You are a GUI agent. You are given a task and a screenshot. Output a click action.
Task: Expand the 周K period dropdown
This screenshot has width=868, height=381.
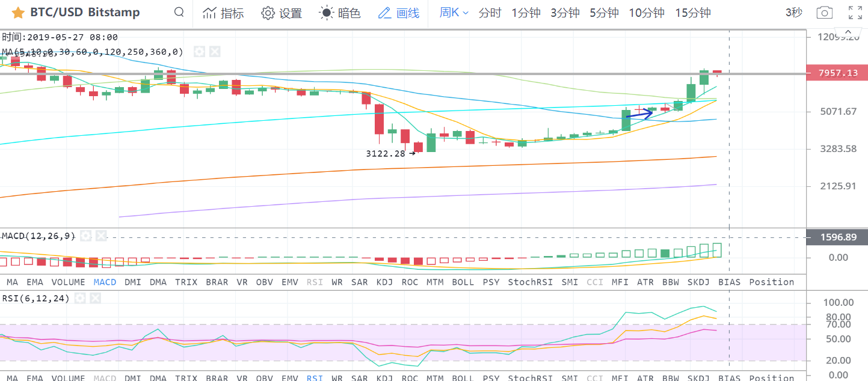[454, 13]
